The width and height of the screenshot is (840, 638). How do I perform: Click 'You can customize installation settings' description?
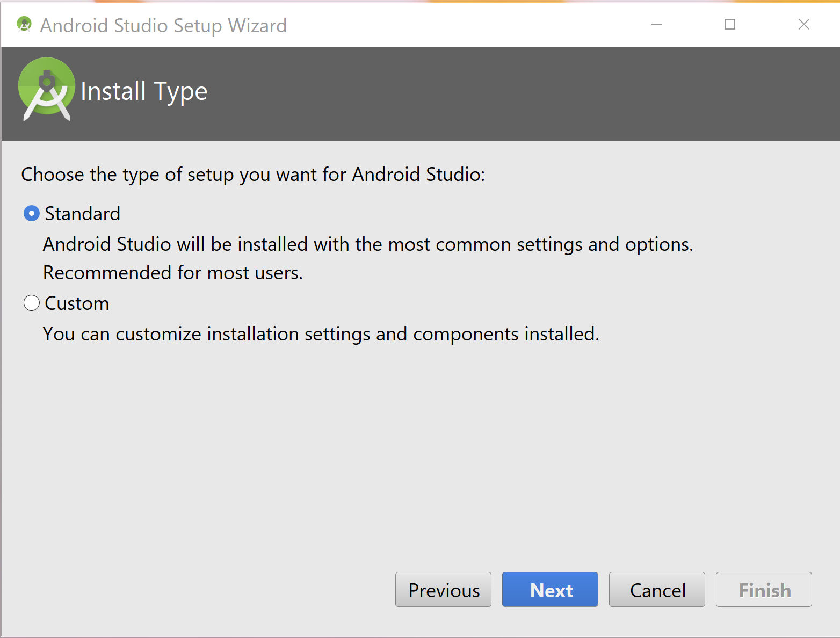coord(321,334)
